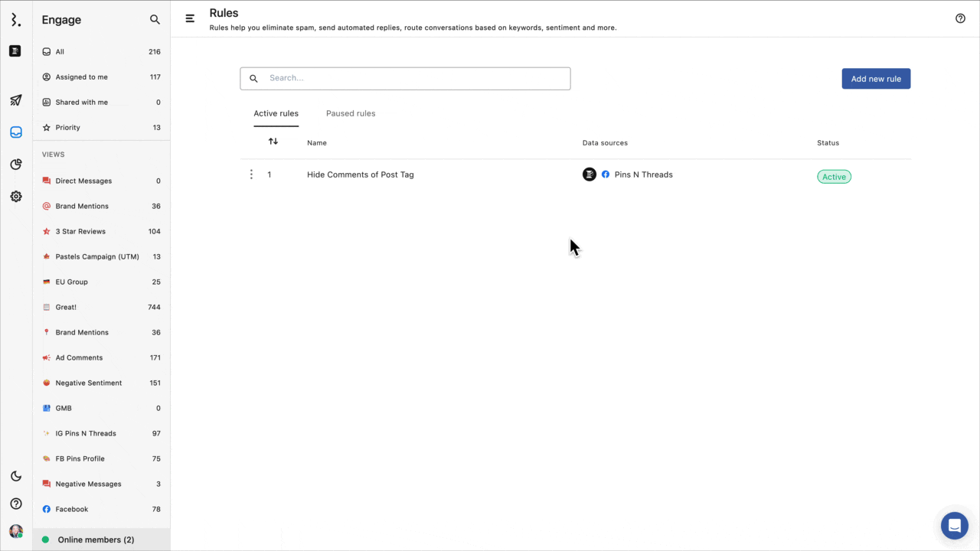Viewport: 980px width, 551px height.
Task: Select the Active rules tab
Action: tap(276, 113)
